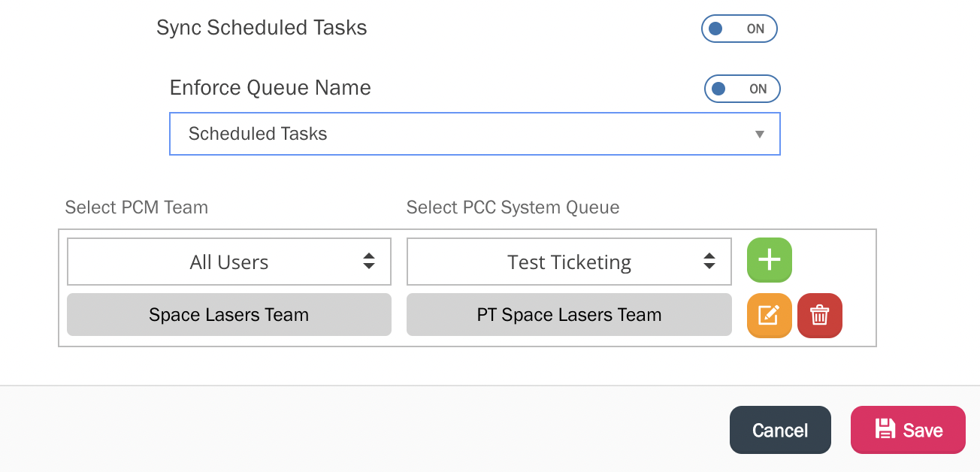Screen dimensions: 980x472
Task: Click the floppy disk icon on Save
Action: click(x=885, y=429)
